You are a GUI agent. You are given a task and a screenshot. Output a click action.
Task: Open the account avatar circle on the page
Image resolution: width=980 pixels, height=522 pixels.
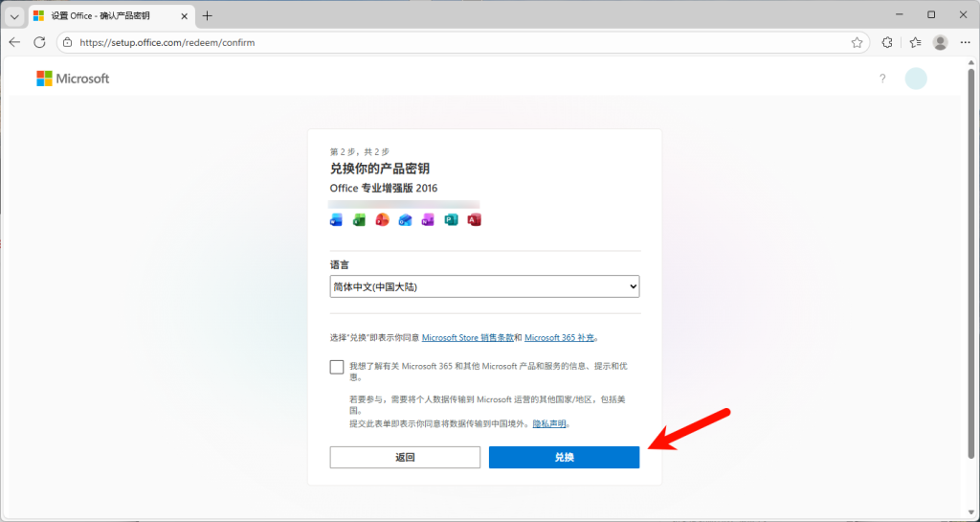click(916, 79)
